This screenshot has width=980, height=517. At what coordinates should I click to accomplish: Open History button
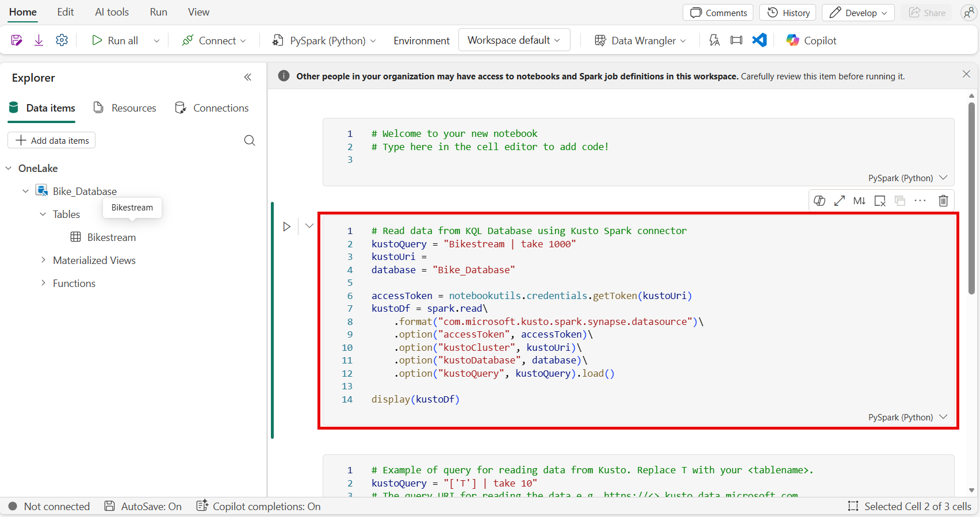pyautogui.click(x=788, y=13)
